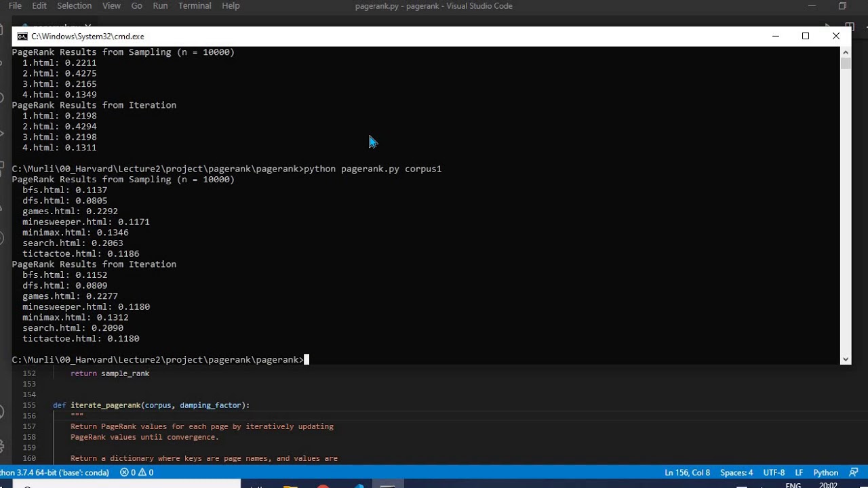Open the File menu in VS Code
868x488 pixels.
click(x=15, y=5)
